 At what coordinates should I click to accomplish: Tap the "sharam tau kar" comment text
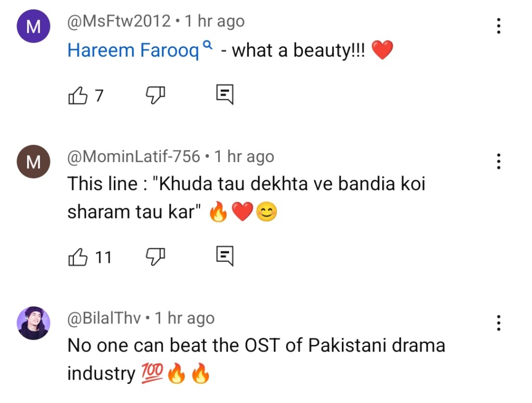point(134,212)
